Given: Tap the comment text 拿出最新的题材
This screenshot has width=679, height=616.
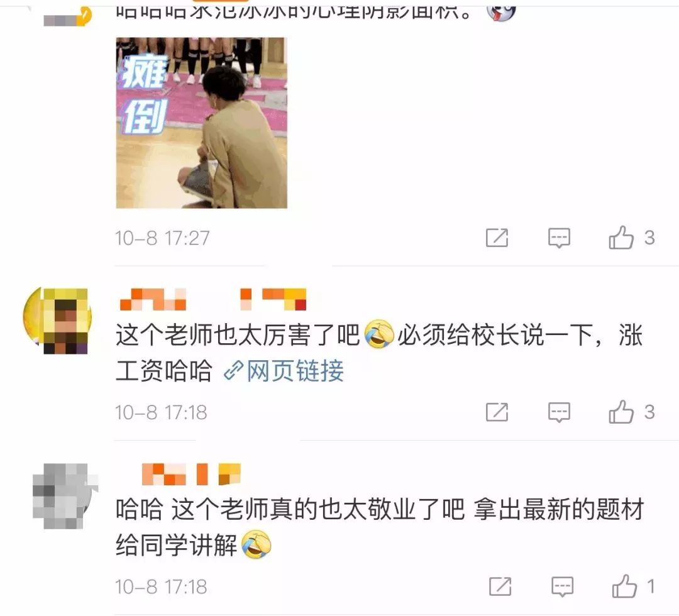Looking at the screenshot, I should [559, 510].
